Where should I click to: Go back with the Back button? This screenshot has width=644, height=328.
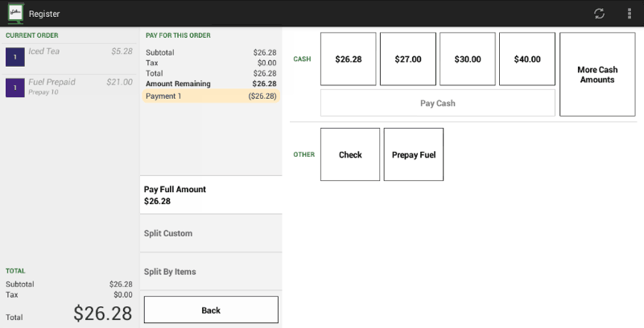pos(211,310)
